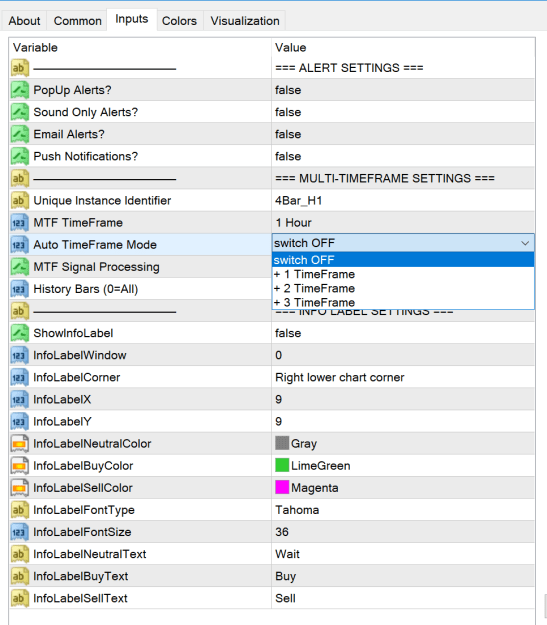Collapse the Auto TimeFrame Mode dropdown arrow

[525, 243]
